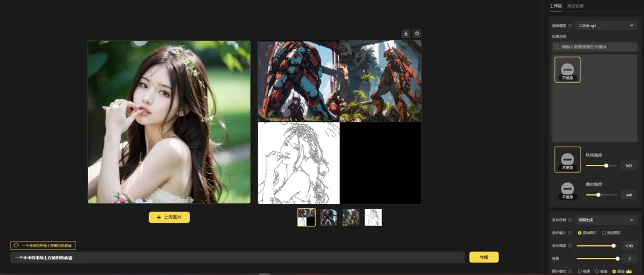Click the crown icon in 图片模式 row

pyautogui.click(x=628, y=271)
